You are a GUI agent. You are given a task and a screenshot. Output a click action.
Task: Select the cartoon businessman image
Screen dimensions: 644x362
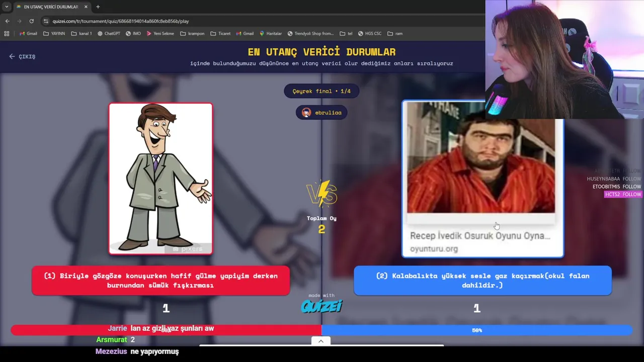coord(160,178)
